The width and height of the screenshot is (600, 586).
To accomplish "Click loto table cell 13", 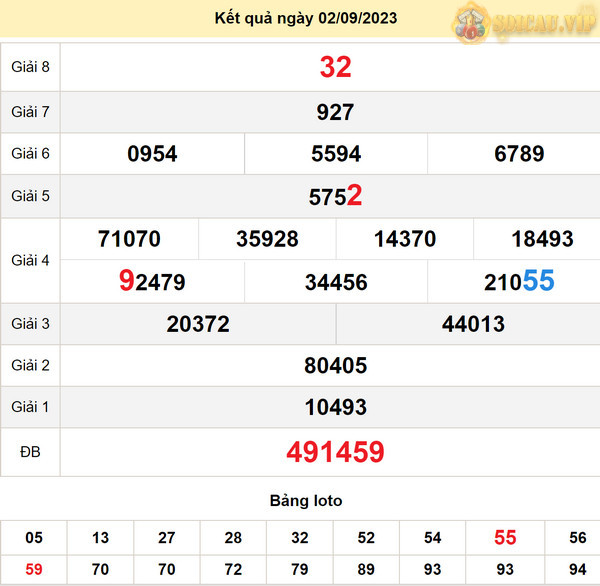I will click(100, 538).
